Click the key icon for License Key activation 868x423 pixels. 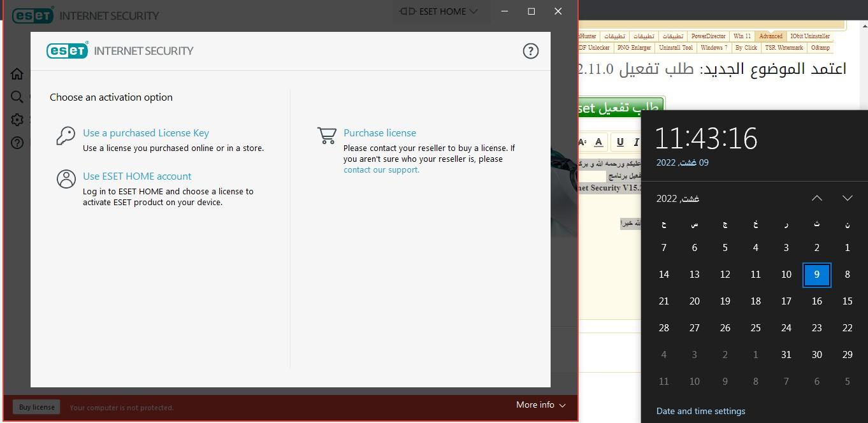(x=66, y=136)
